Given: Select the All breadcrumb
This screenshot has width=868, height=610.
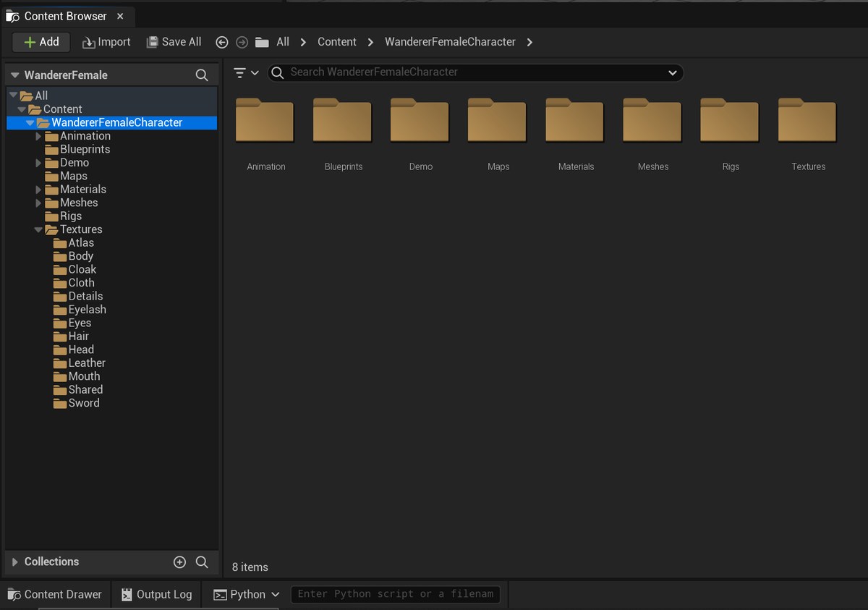Looking at the screenshot, I should (x=283, y=42).
